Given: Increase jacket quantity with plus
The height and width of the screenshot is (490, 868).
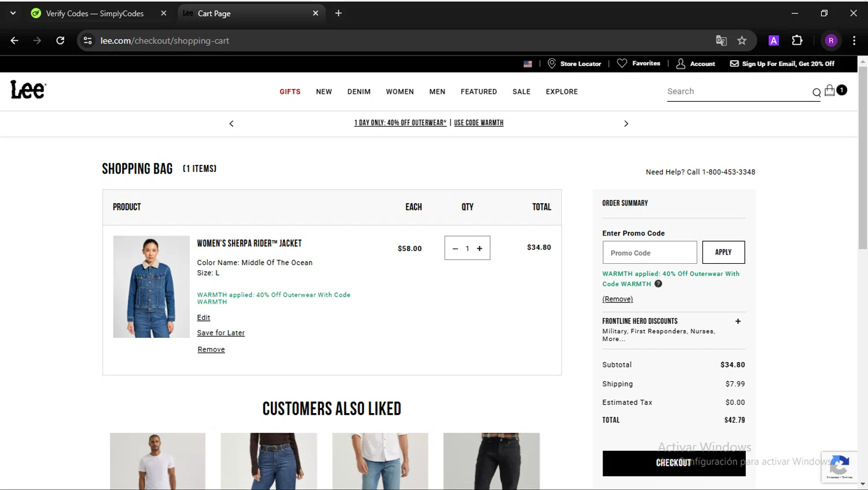Looking at the screenshot, I should [480, 248].
